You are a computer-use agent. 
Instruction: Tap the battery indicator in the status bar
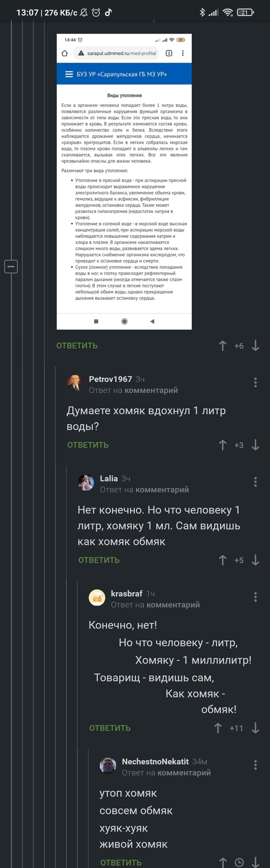click(x=245, y=12)
